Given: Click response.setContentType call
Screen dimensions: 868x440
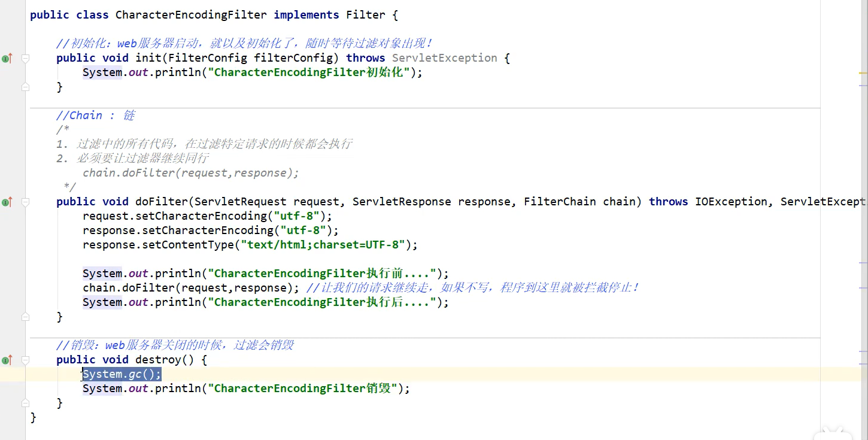Looking at the screenshot, I should (250, 245).
